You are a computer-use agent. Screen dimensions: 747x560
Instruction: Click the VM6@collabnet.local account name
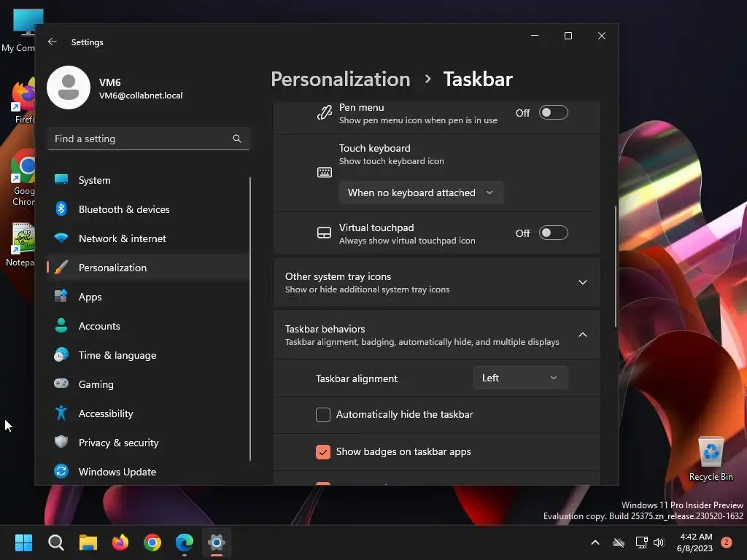[141, 96]
